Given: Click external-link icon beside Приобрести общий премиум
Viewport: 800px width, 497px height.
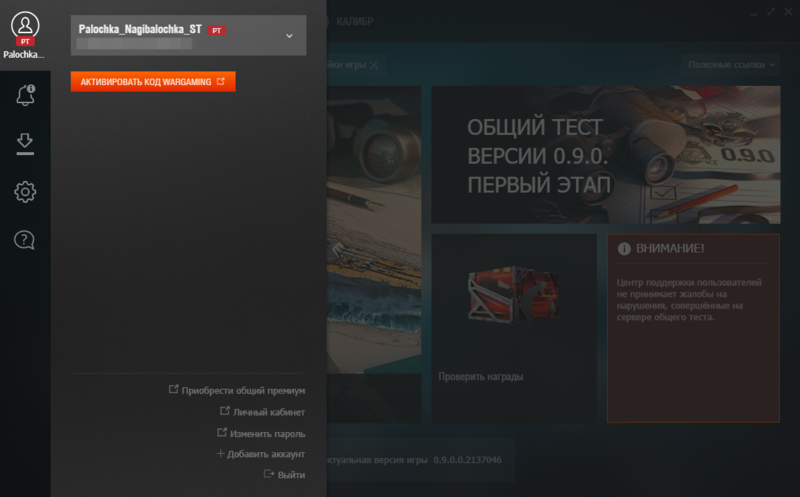Looking at the screenshot, I should point(173,389).
